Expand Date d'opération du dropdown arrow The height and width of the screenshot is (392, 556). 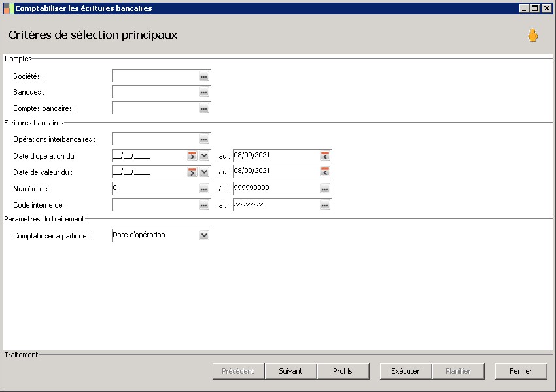[x=204, y=155]
